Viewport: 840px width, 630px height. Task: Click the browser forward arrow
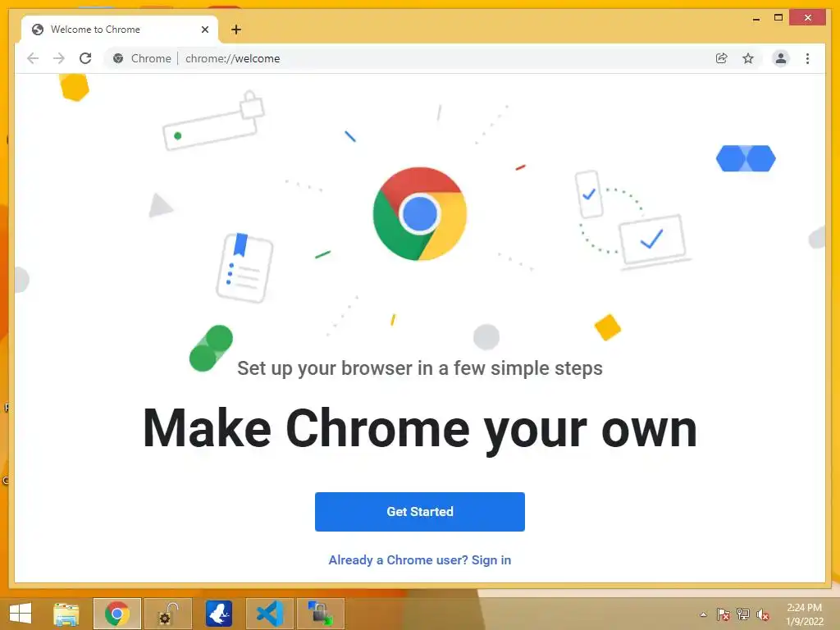point(59,58)
